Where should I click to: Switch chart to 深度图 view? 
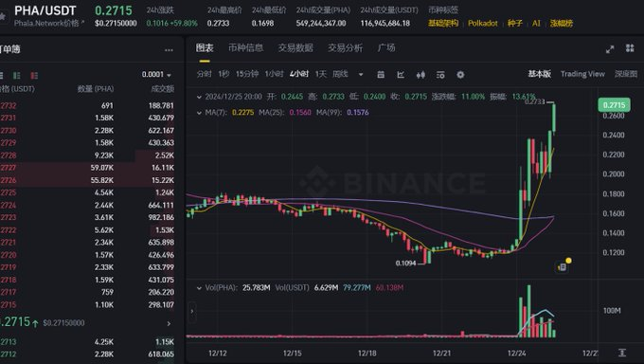pyautogui.click(x=626, y=74)
